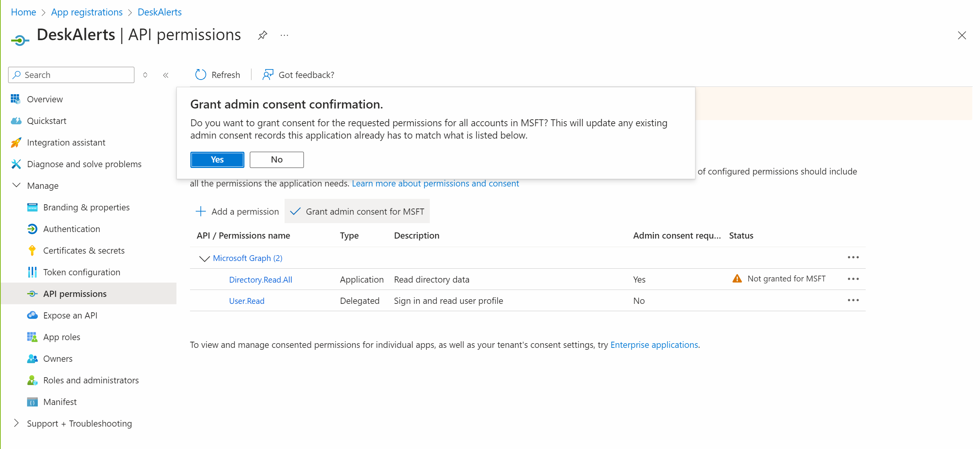
Task: Collapse the Manage section
Action: (16, 185)
